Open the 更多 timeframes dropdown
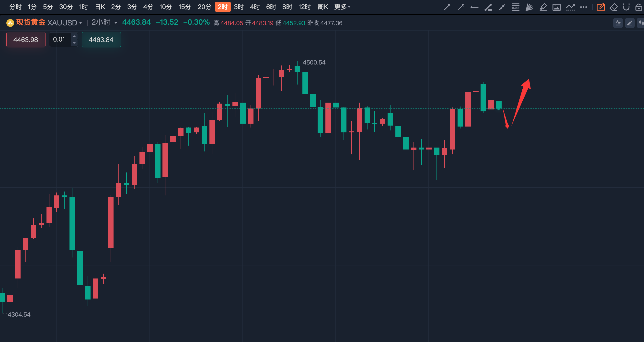 (x=342, y=7)
